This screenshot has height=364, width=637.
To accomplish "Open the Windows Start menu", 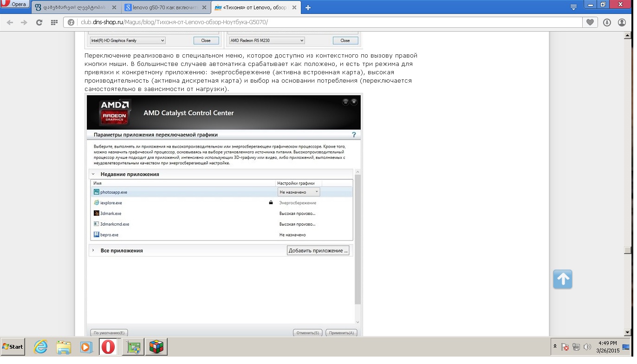I will point(13,346).
